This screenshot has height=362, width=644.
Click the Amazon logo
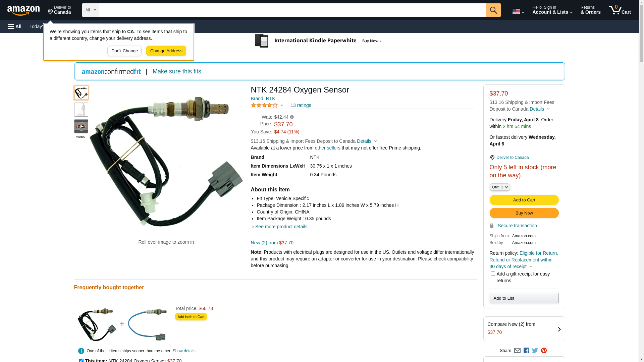(23, 10)
